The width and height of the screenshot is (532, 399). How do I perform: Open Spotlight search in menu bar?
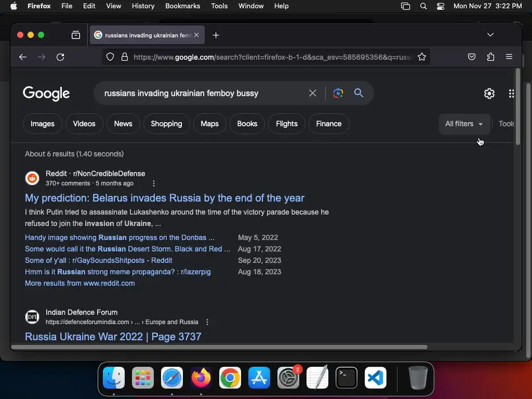pyautogui.click(x=423, y=6)
